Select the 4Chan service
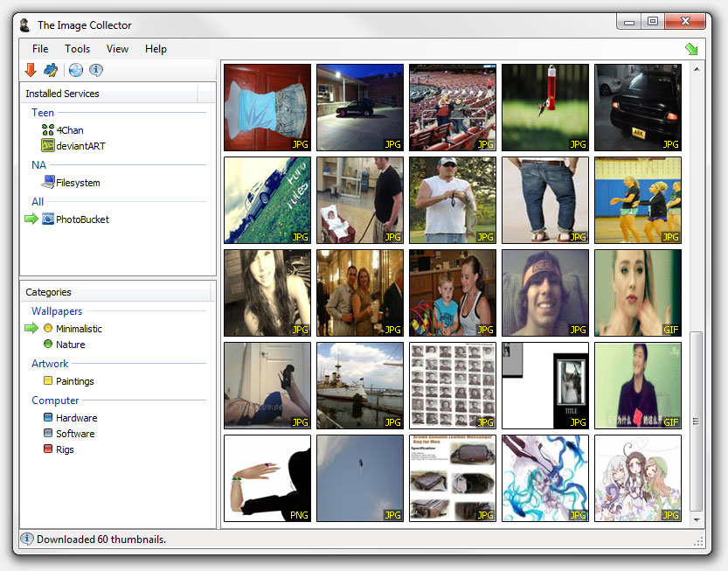728x571 pixels. 69,130
